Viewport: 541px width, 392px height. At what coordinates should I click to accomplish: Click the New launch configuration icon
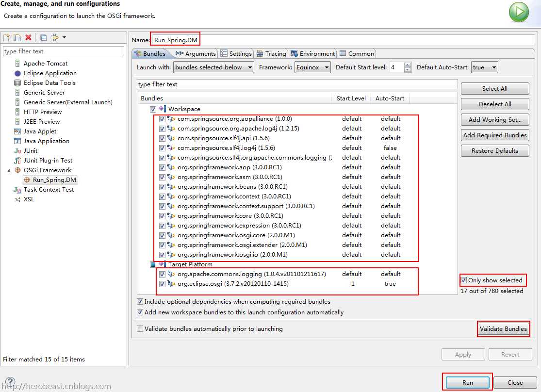tap(7, 38)
